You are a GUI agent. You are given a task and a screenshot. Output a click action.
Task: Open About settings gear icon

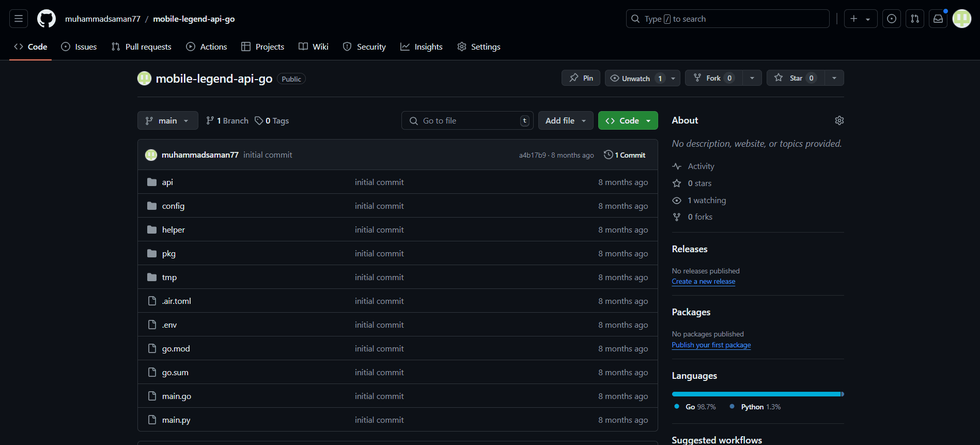pos(839,120)
